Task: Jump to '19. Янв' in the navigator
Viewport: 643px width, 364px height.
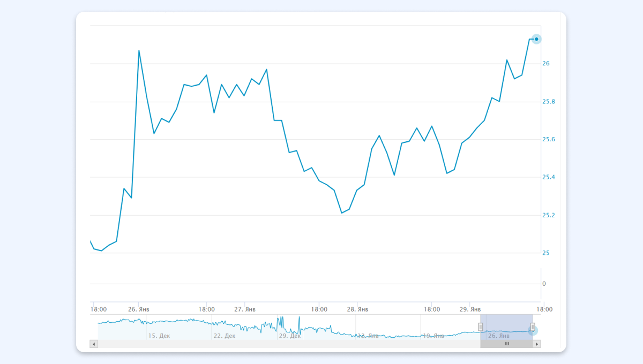Action: 433,336
